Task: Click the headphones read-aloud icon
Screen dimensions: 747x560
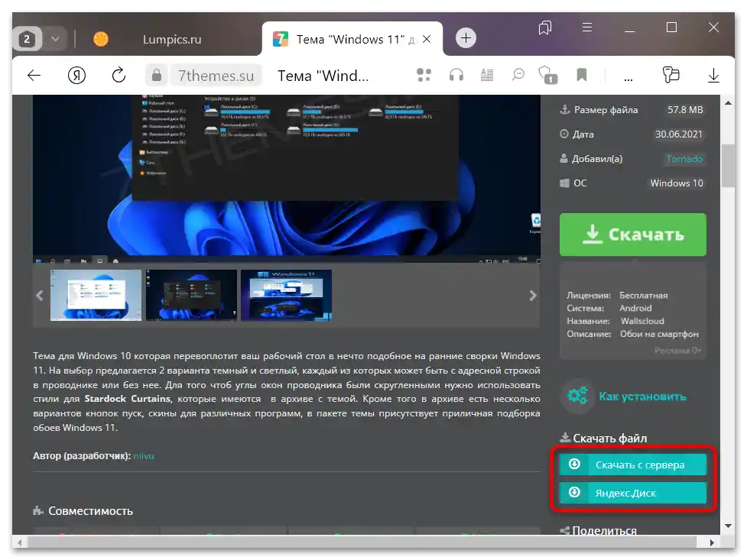Action: coord(456,75)
